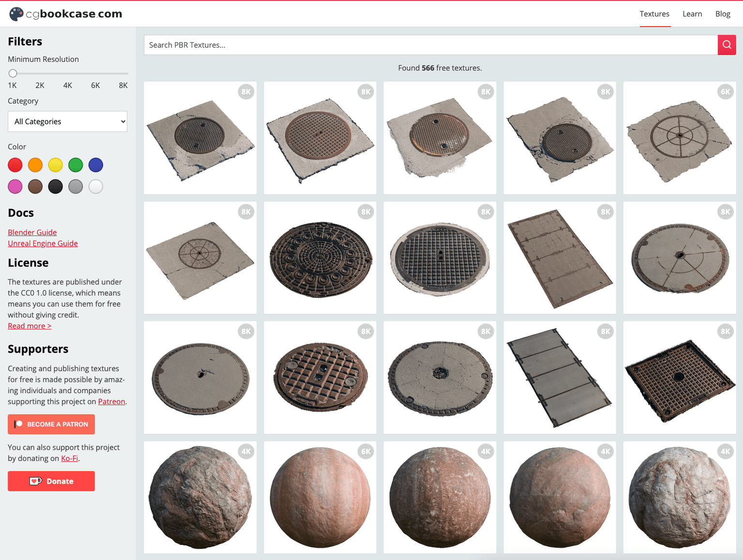Viewport: 743px width, 560px height.
Task: Switch to the Learn tab
Action: coord(692,14)
